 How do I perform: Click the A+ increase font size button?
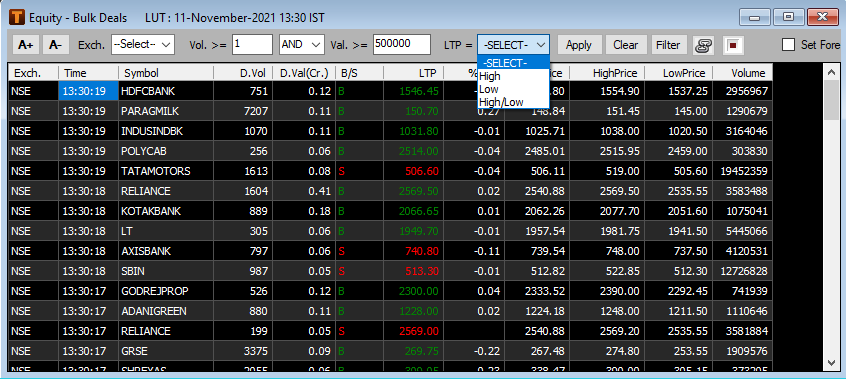[x=26, y=45]
